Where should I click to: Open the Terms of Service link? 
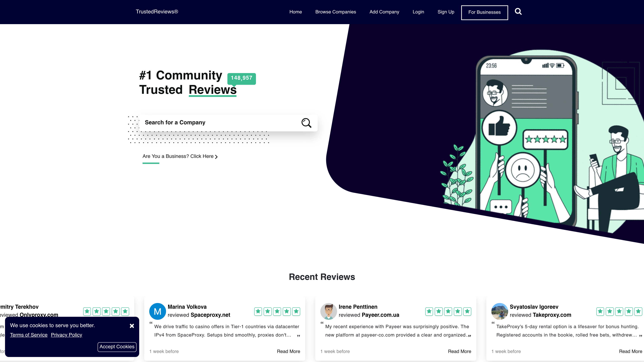[x=29, y=335]
